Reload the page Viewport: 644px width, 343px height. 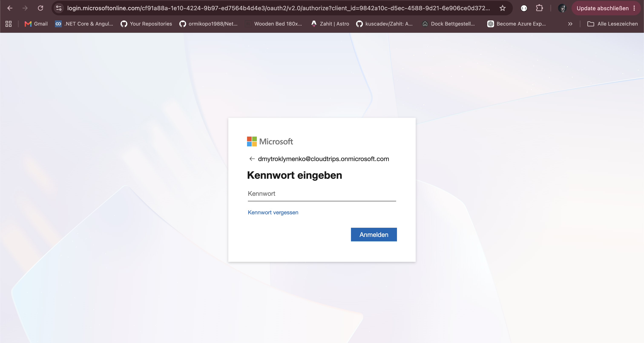pyautogui.click(x=40, y=8)
